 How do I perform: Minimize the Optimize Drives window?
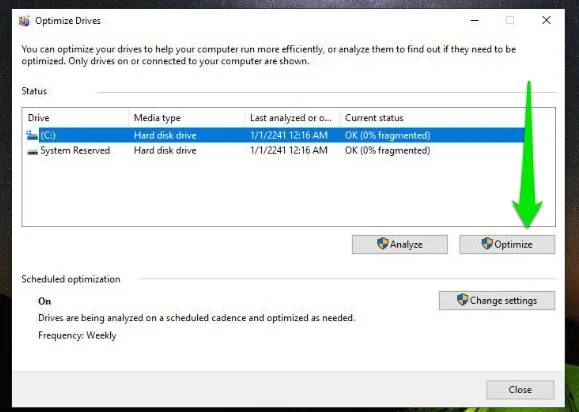coord(475,20)
